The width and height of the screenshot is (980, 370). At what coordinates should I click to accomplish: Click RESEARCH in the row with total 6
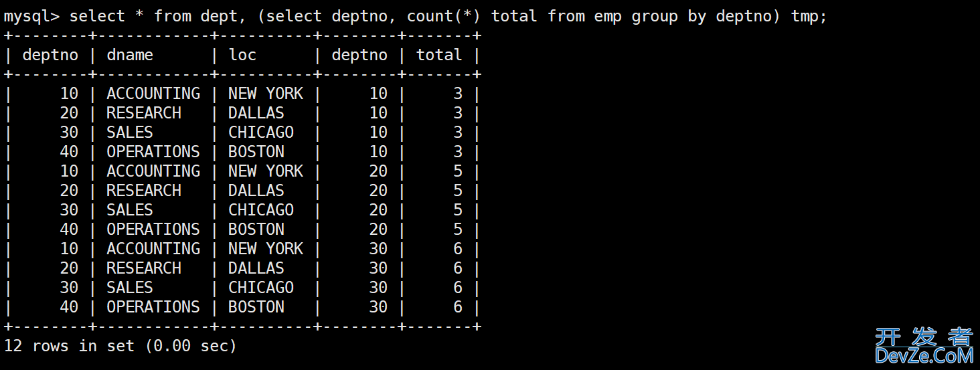point(144,268)
